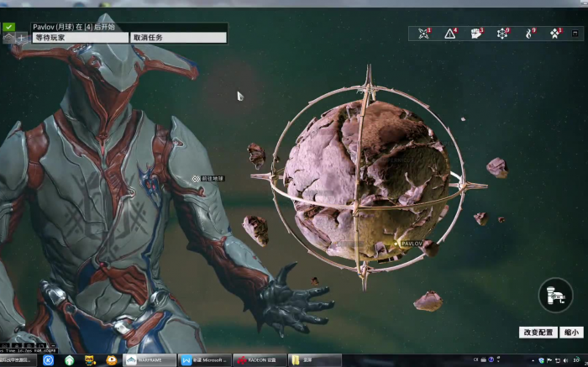Click the flame icon in top bar
This screenshot has height=367, width=588.
(x=529, y=34)
